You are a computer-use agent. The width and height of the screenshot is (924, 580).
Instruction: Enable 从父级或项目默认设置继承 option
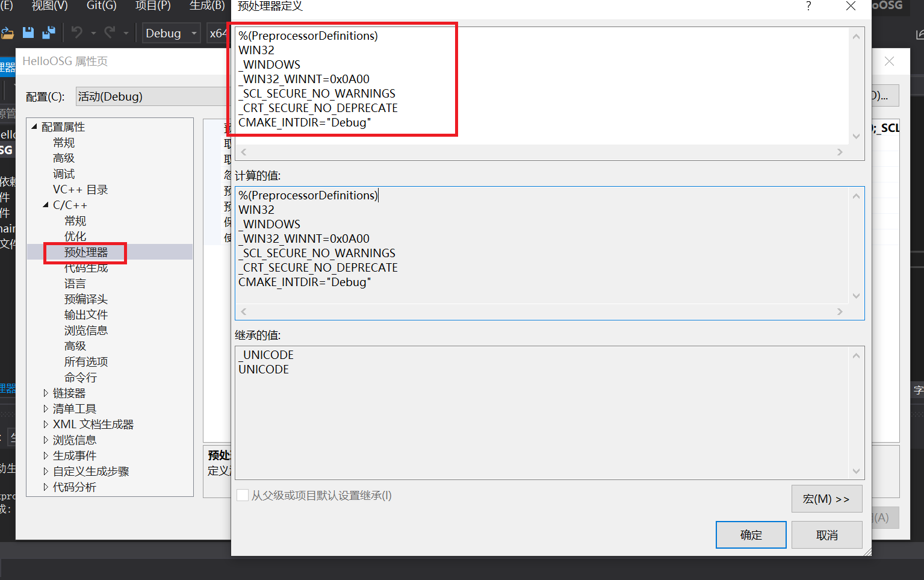[x=243, y=495]
